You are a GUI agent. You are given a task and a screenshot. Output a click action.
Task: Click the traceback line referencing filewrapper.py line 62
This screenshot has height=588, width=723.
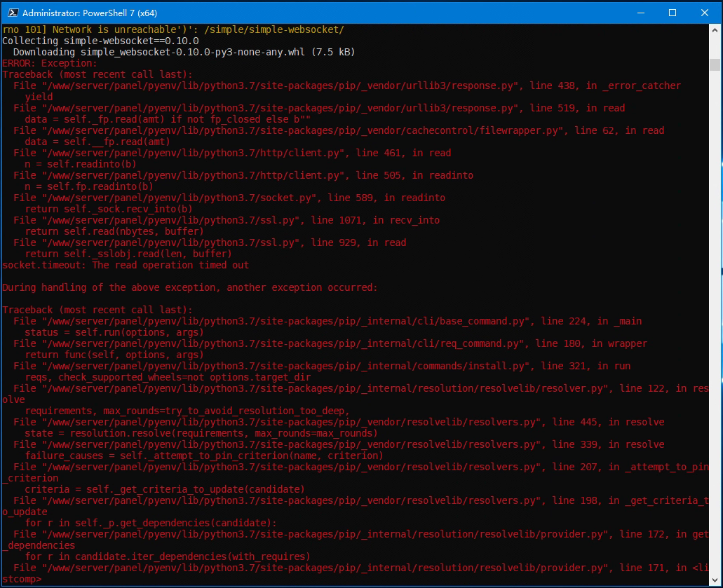tap(339, 130)
